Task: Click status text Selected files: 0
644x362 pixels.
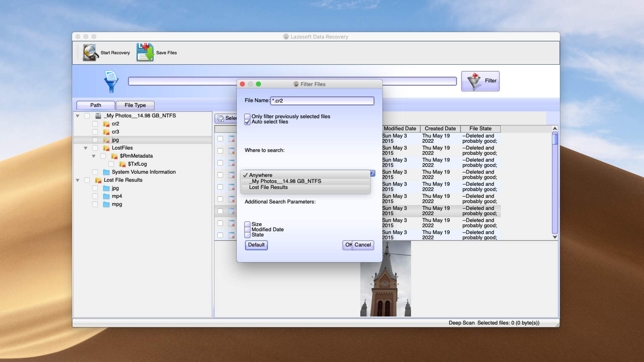Action: (508, 323)
